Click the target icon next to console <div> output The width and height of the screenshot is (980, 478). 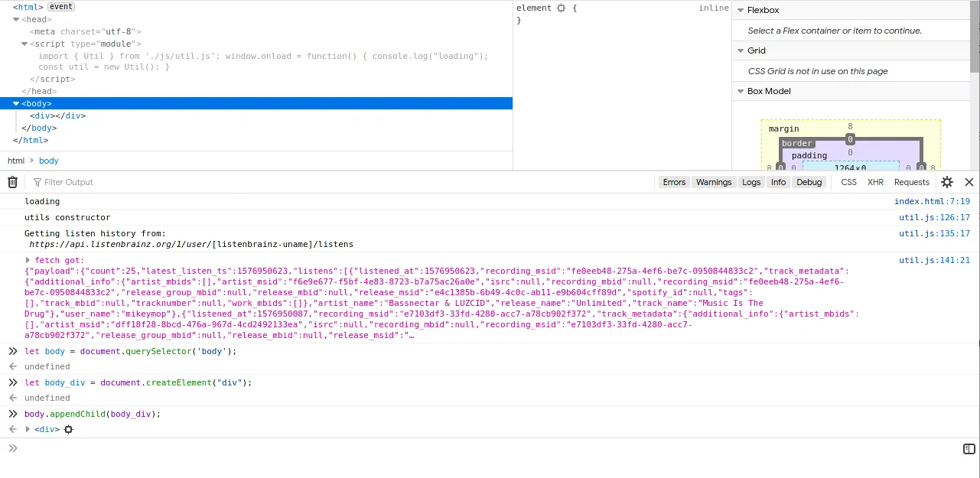click(x=68, y=430)
